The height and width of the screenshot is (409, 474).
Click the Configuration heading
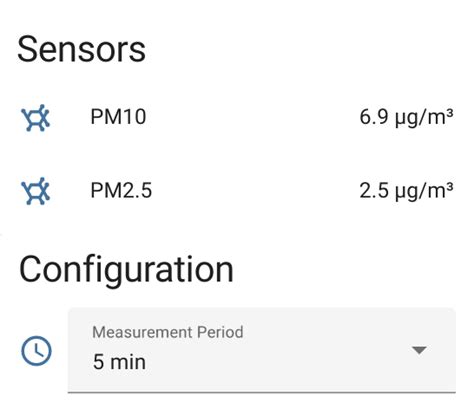pos(126,270)
